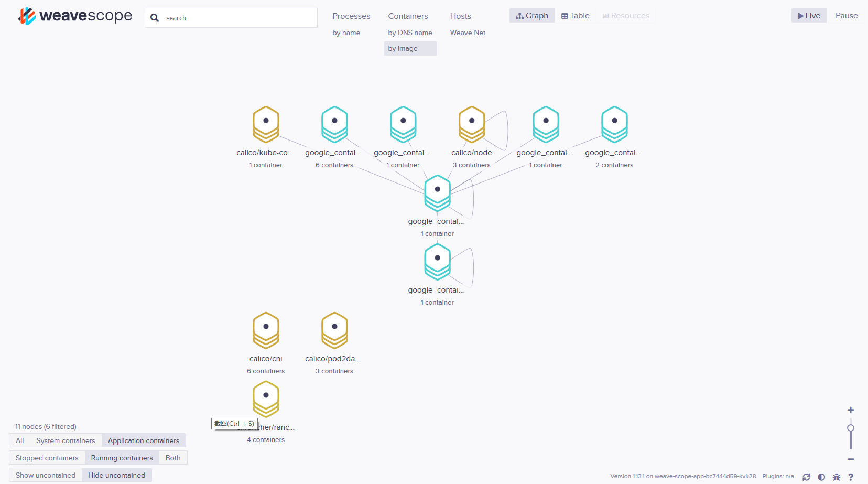868x484 pixels.
Task: Select Both stopped and running containers
Action: [x=173, y=458]
